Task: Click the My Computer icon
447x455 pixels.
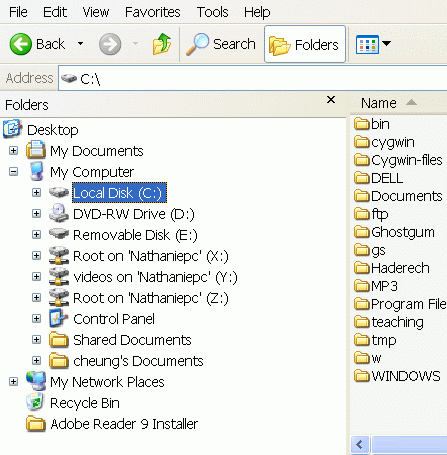Action: (36, 171)
